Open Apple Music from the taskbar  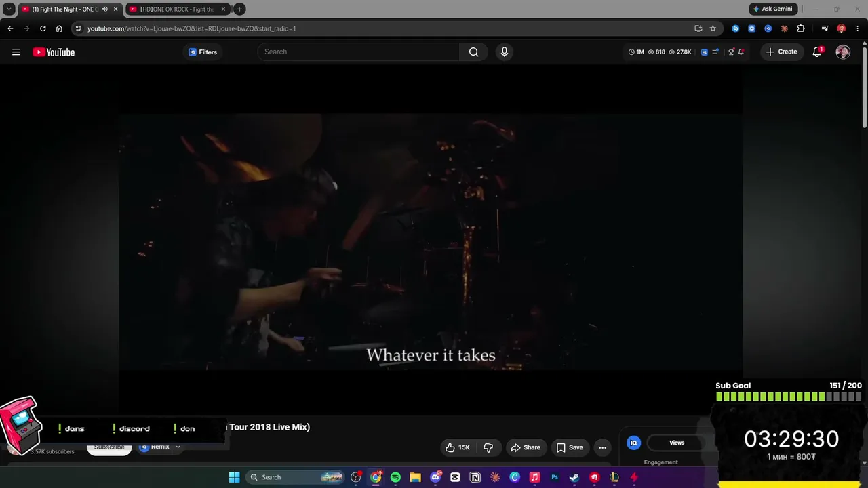click(534, 477)
